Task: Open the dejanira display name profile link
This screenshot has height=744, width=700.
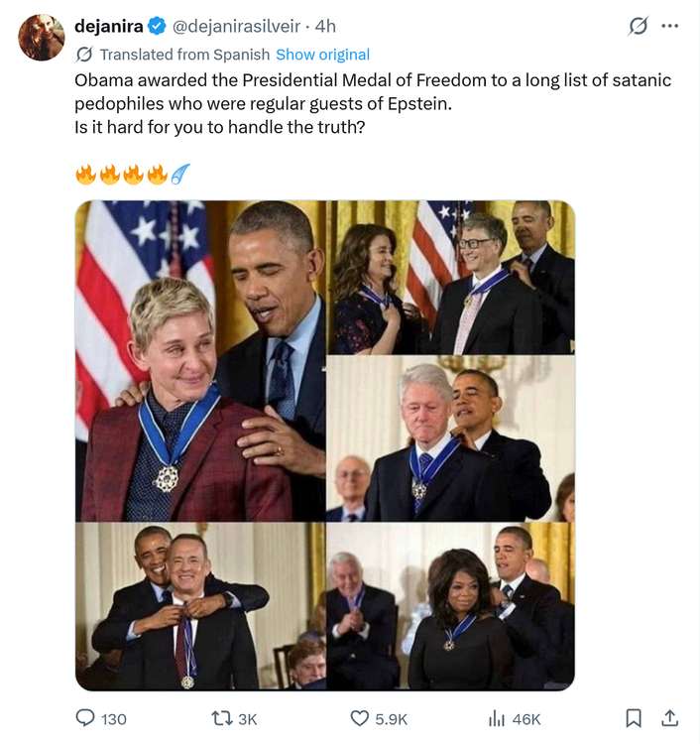Action: tap(109, 26)
